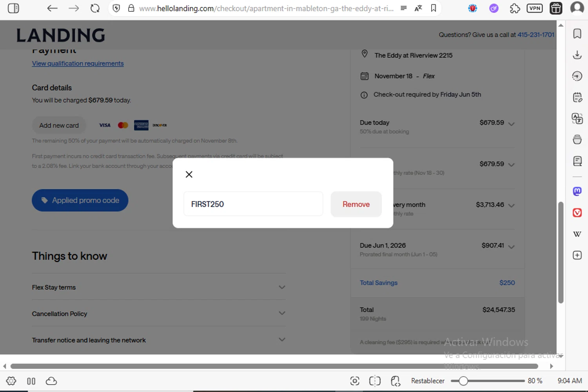Reload the current page
Image resolution: width=588 pixels, height=392 pixels.
[x=95, y=8]
